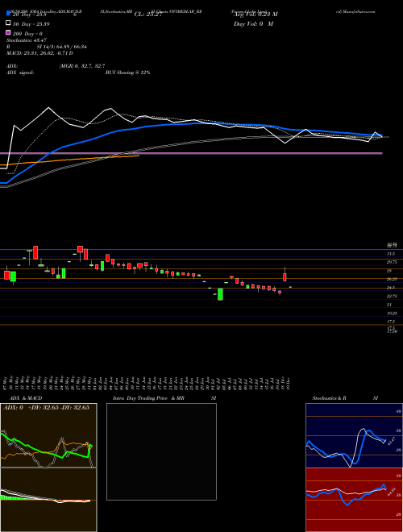Click the 17.5 price axis label
The height and width of the screenshot is (532, 403).
pyautogui.click(x=392, y=322)
